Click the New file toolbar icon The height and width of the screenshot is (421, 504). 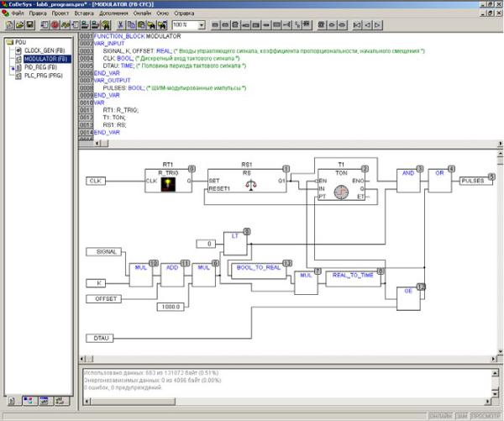pyautogui.click(x=8, y=26)
